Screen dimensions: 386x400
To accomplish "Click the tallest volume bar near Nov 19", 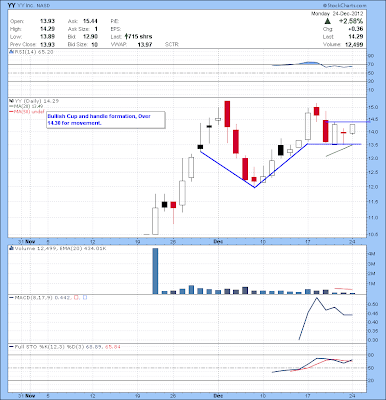I will point(155,271).
